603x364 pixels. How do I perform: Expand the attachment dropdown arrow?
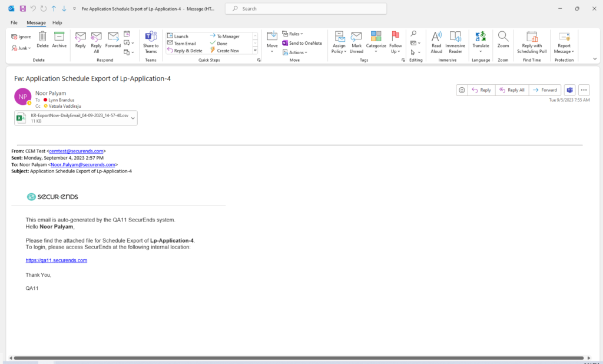pos(133,118)
